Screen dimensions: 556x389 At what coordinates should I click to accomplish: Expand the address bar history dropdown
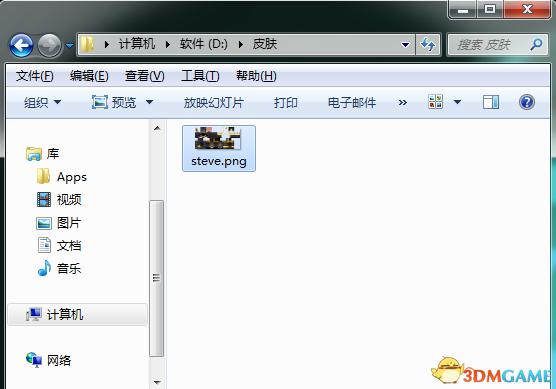pyautogui.click(x=405, y=45)
